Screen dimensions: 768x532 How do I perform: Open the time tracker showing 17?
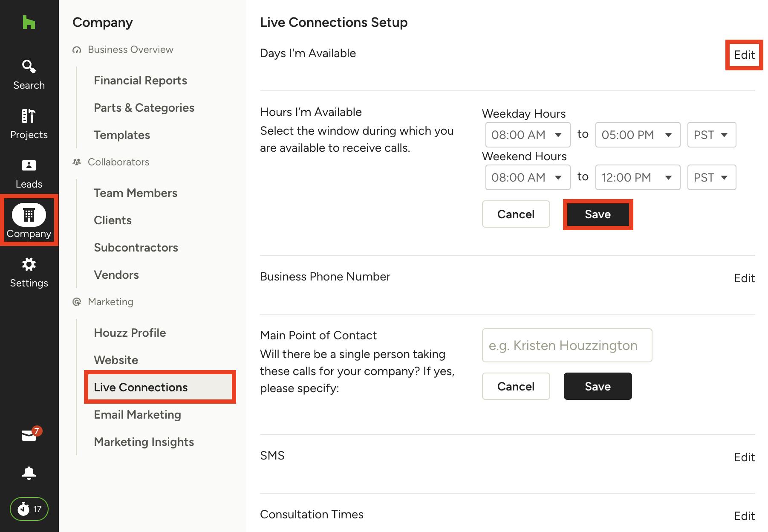(28, 509)
